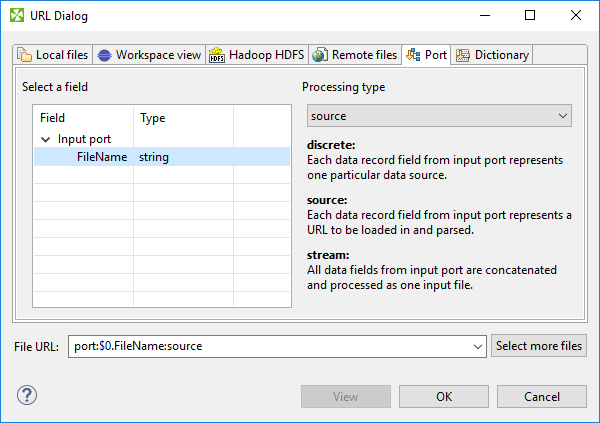
Task: Click the Dictionary tab icon
Action: click(463, 55)
